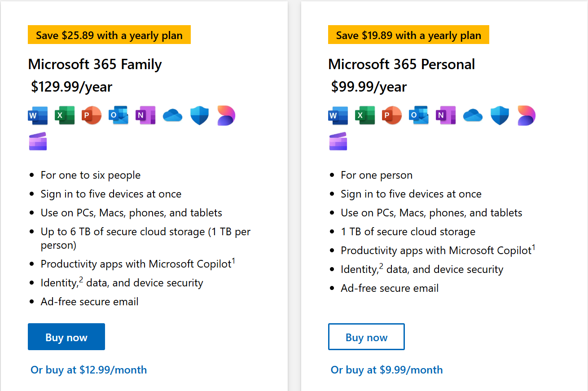Select the Excel icon in the Personal plan
Image resolution: width=588 pixels, height=391 pixels.
tap(365, 115)
